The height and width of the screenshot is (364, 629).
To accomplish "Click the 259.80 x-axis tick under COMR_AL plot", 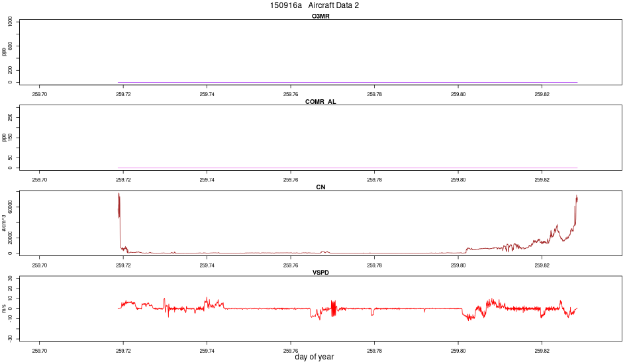I will 458,180.
